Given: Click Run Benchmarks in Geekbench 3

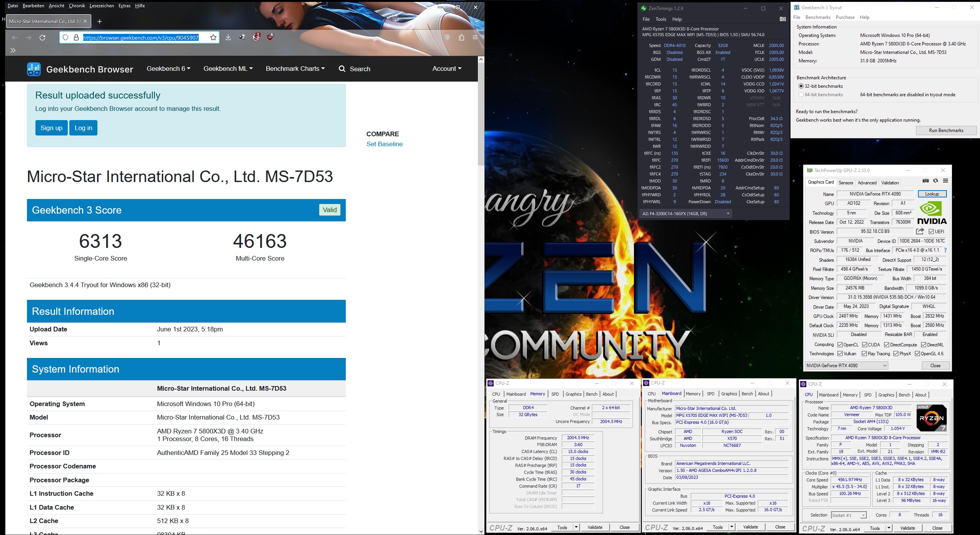Looking at the screenshot, I should pos(946,130).
